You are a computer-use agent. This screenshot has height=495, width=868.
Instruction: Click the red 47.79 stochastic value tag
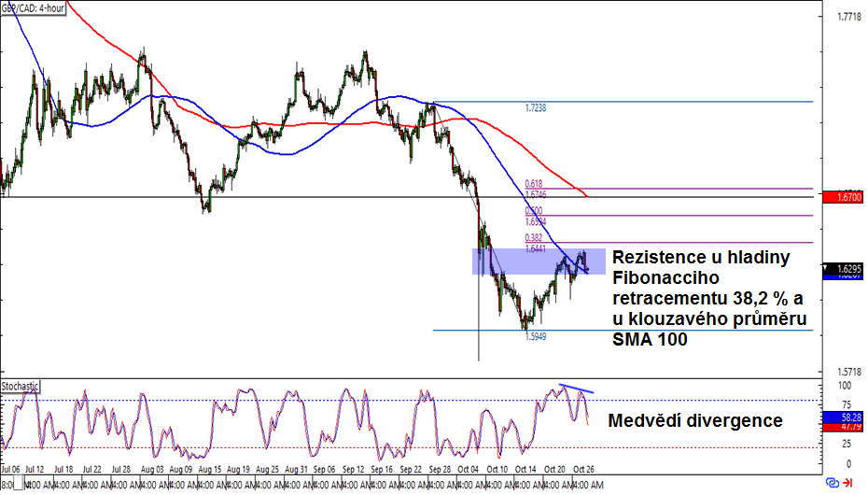[843, 427]
